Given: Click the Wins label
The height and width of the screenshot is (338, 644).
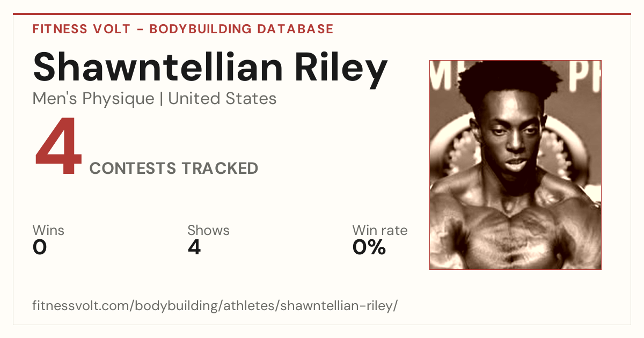Looking at the screenshot, I should point(48,230).
